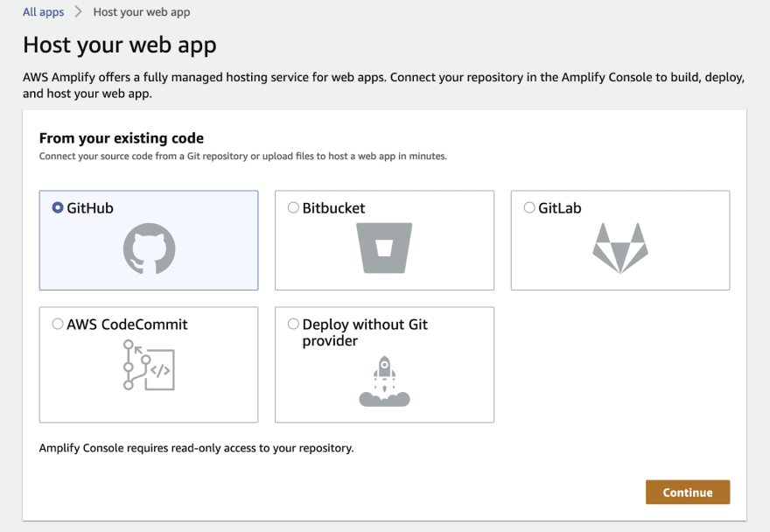Click the GitLab fox logo

pos(620,248)
